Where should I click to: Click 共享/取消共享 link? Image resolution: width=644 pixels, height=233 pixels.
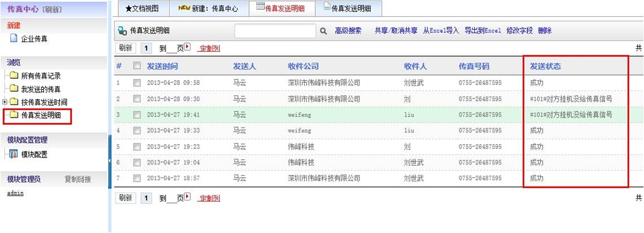pos(396,31)
